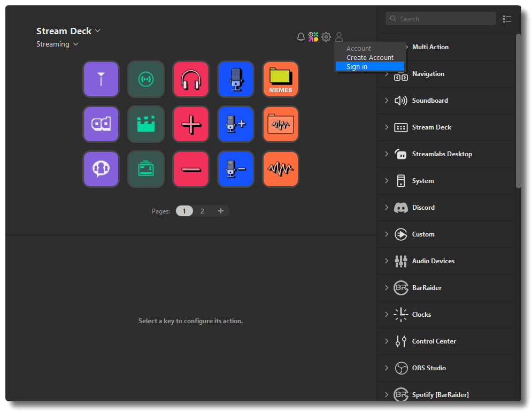Expand the Clocks category chevron

tap(387, 314)
